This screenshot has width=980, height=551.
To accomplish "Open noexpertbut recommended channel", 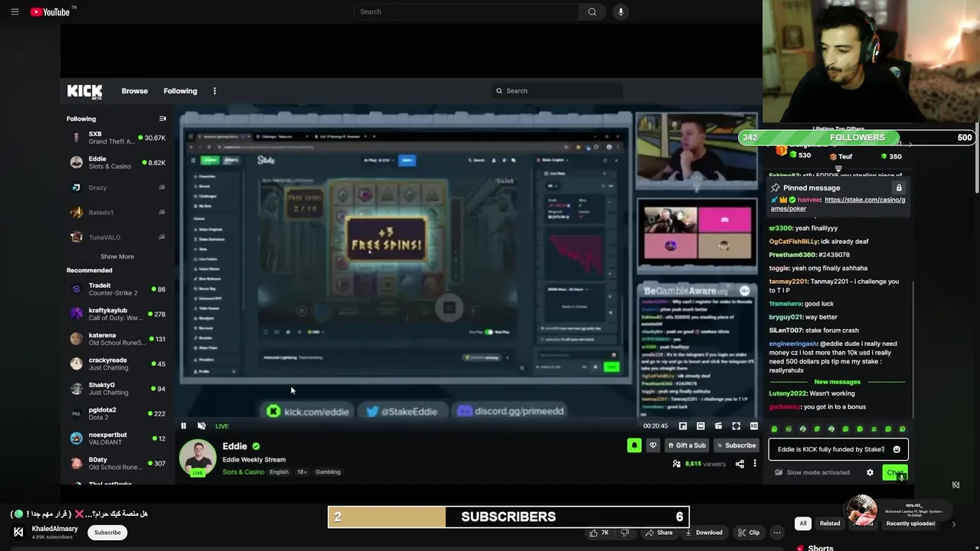I will point(116,439).
